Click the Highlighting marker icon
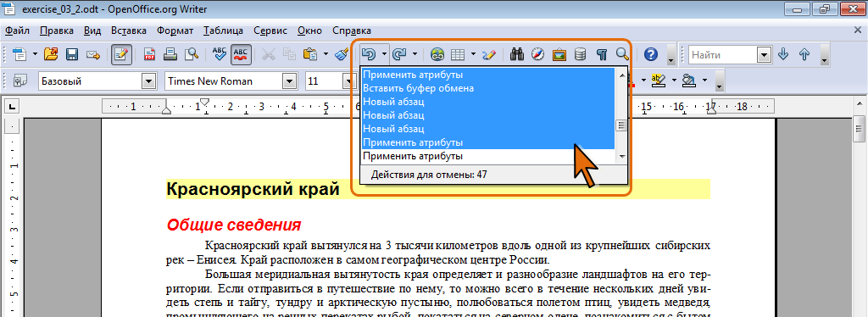868x317 pixels. click(658, 81)
